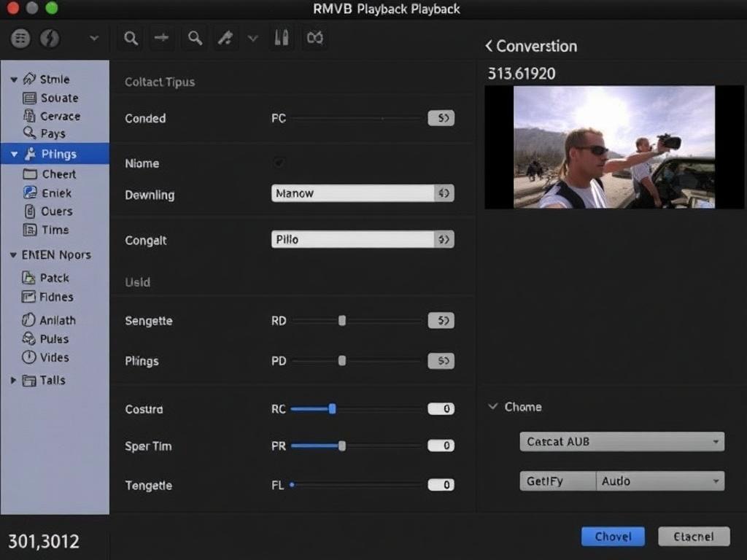Open the Congalt dropdown showing Pillo
The image size is (747, 560).
363,239
